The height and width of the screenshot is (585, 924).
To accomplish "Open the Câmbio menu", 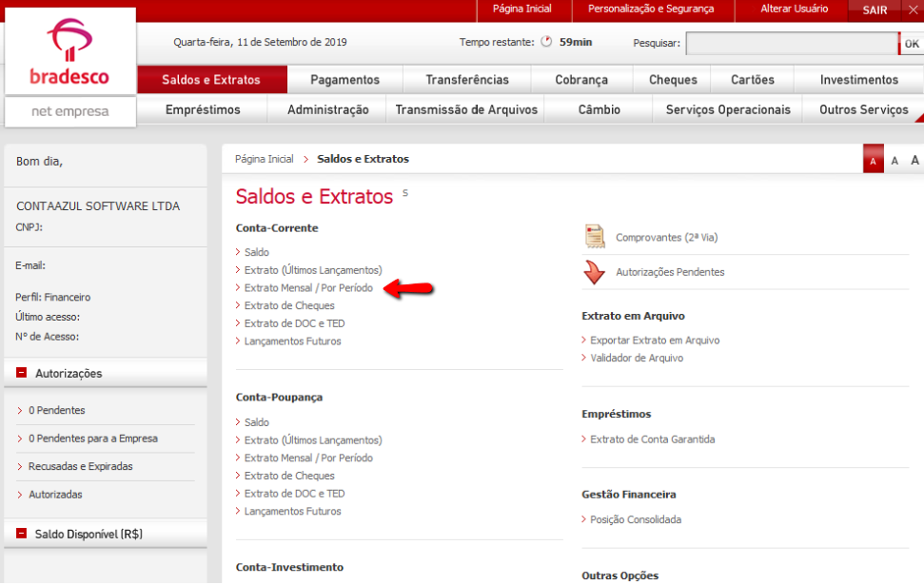I will coord(599,109).
